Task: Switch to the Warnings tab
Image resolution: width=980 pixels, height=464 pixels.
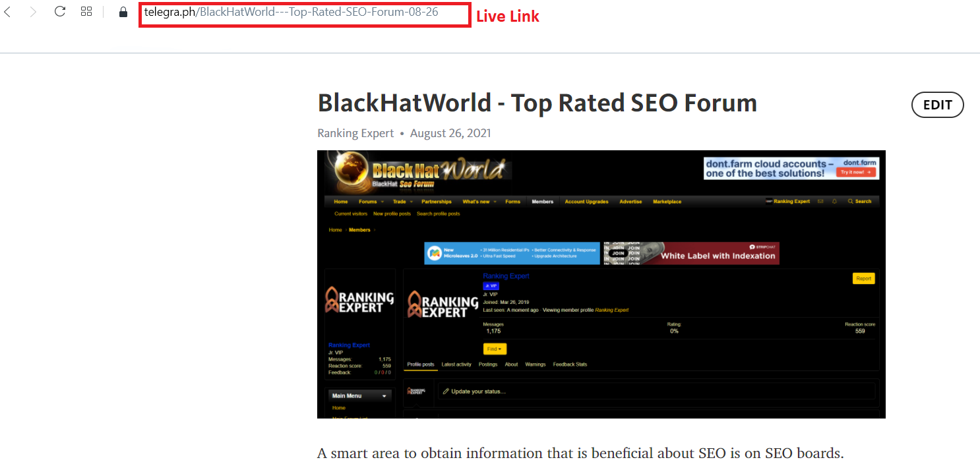Action: 536,364
